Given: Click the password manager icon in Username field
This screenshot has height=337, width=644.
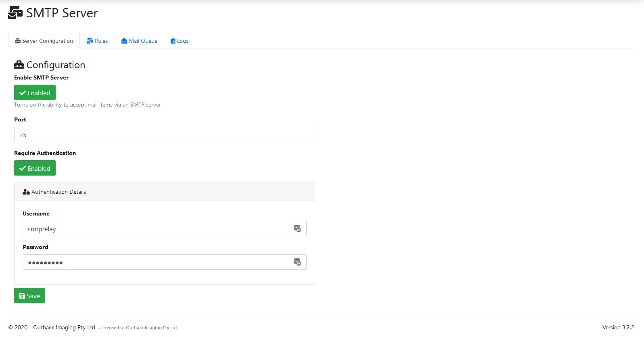Looking at the screenshot, I should pos(297,228).
